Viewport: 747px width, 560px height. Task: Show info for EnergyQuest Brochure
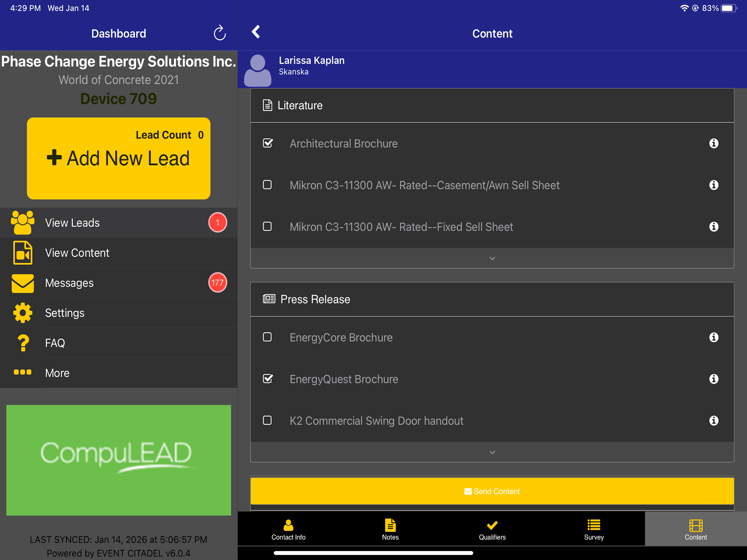tap(714, 379)
